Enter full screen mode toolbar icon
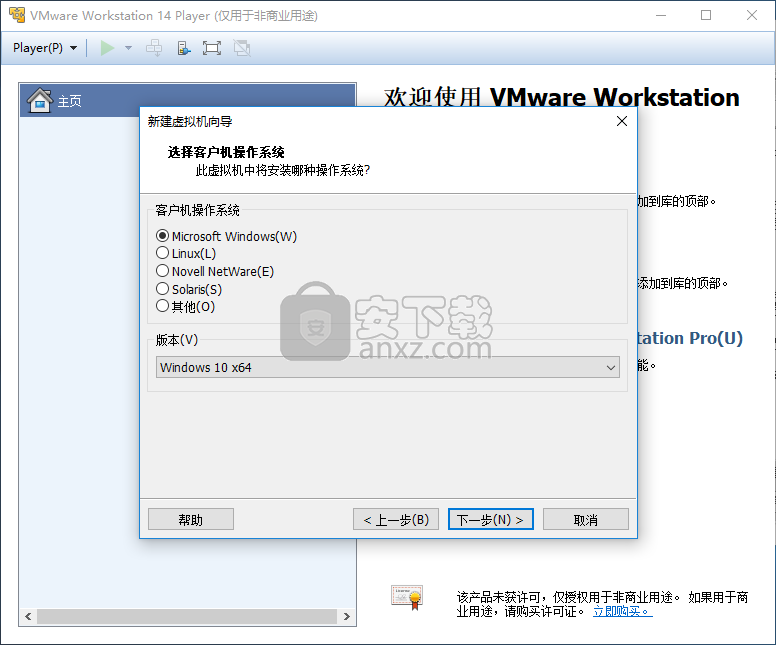Image resolution: width=776 pixels, height=645 pixels. pos(212,48)
